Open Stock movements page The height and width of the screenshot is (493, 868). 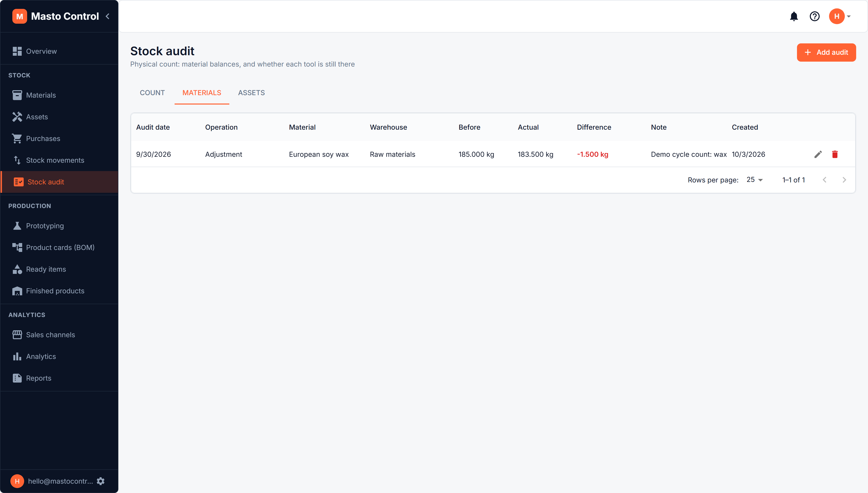(x=59, y=160)
